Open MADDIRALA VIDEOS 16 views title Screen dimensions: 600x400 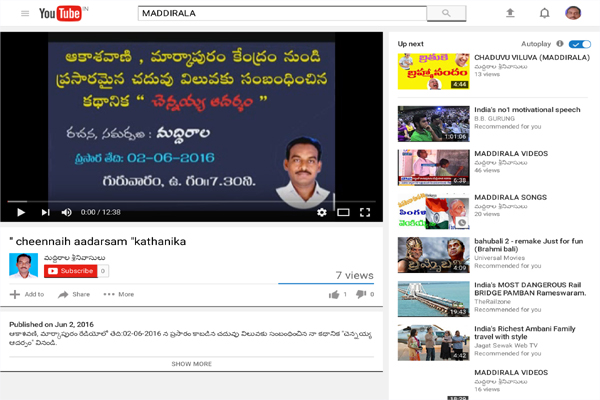511,372
